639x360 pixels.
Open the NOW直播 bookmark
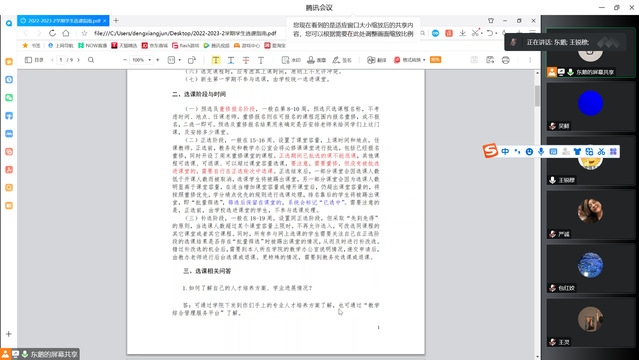(x=92, y=46)
